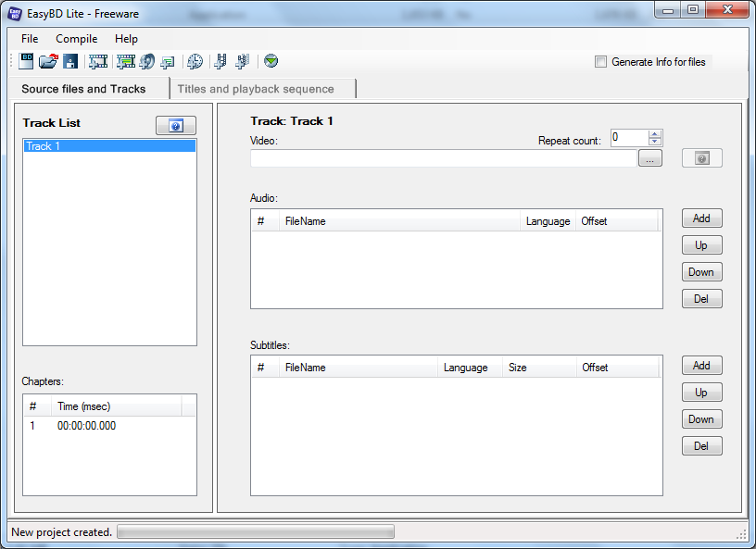Click the Repeat count number field
The height and width of the screenshot is (549, 756).
click(x=629, y=137)
